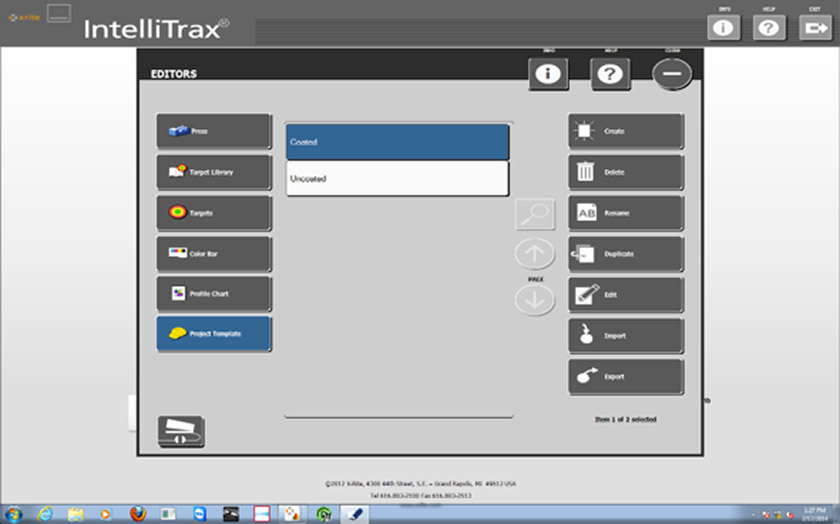Open the Editors panel info button

(548, 73)
